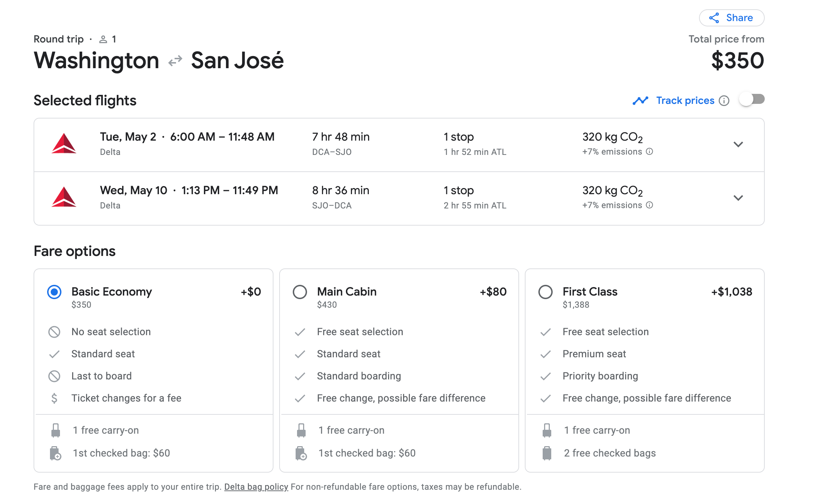Click the Track prices trend line icon
Screen dimensions: 819x504
[640, 101]
